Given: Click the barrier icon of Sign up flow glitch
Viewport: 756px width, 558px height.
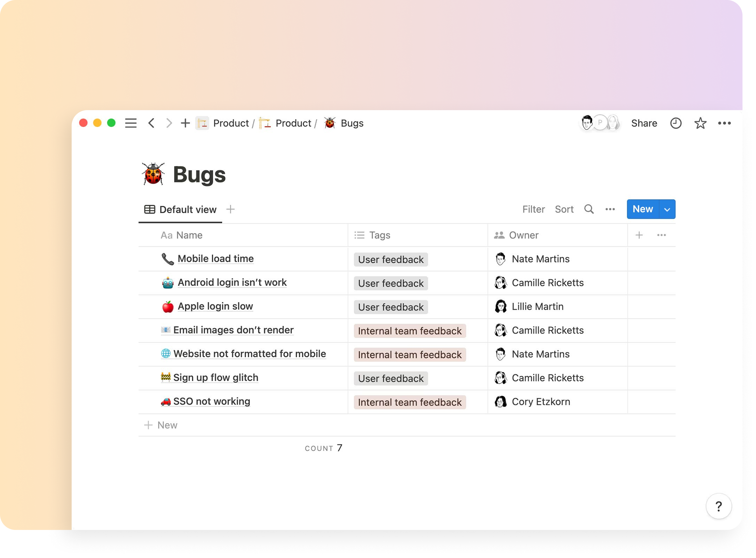Looking at the screenshot, I should pyautogui.click(x=166, y=377).
